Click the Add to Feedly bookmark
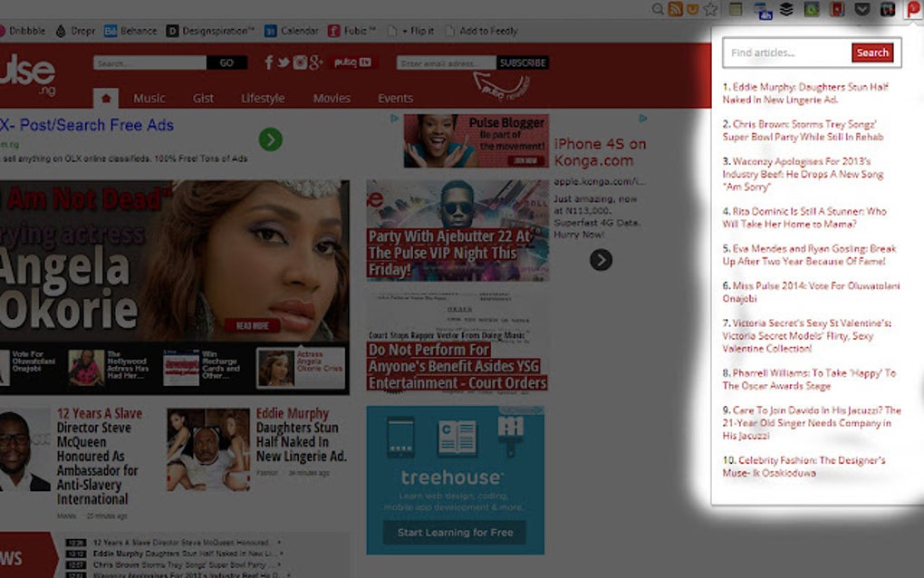This screenshot has width=924, height=578. [x=487, y=30]
